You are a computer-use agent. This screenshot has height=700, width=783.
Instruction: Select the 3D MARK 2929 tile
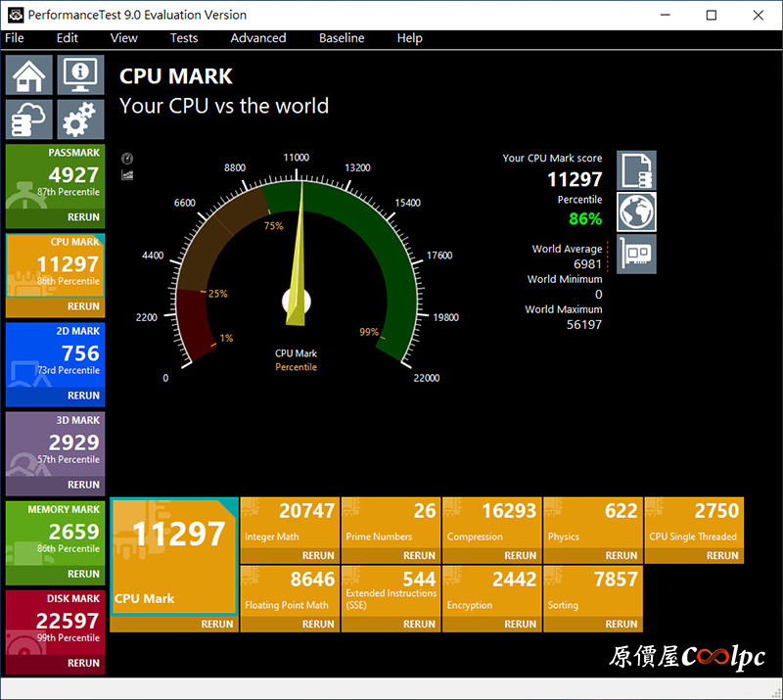(x=56, y=444)
